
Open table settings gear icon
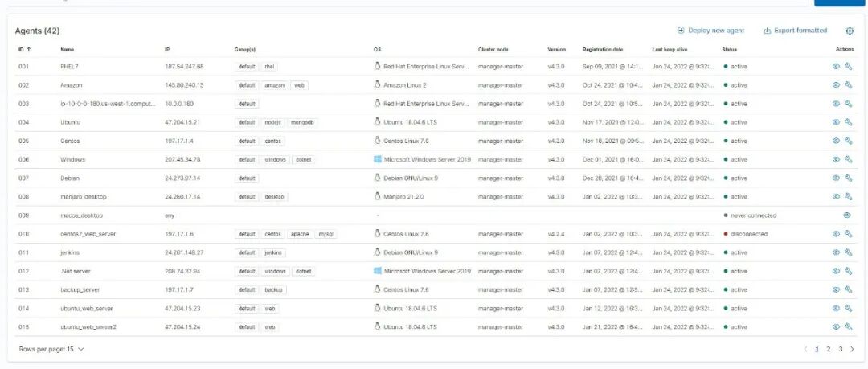tap(850, 31)
